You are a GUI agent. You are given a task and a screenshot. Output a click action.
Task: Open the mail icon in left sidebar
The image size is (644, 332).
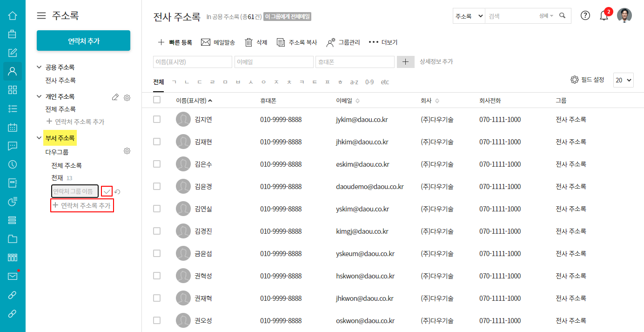(x=13, y=276)
